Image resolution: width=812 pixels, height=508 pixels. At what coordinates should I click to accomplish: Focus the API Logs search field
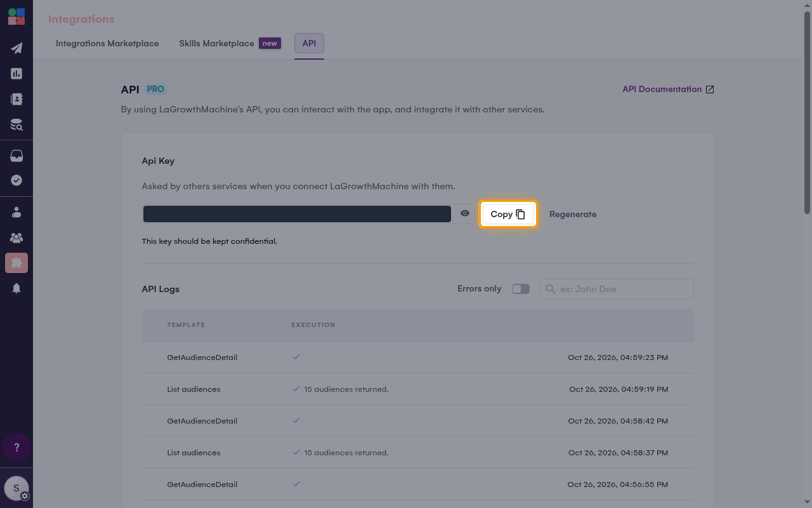click(x=617, y=289)
